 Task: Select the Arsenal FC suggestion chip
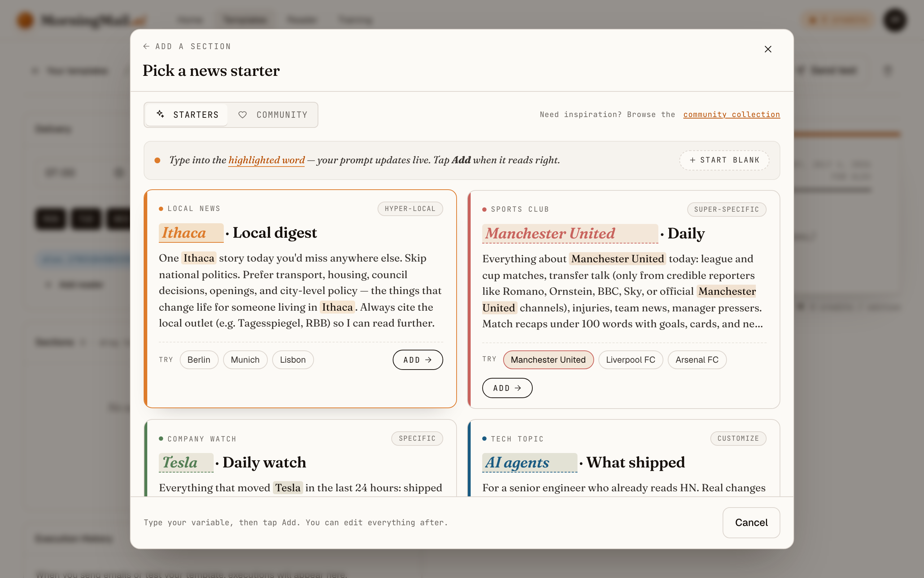click(697, 360)
